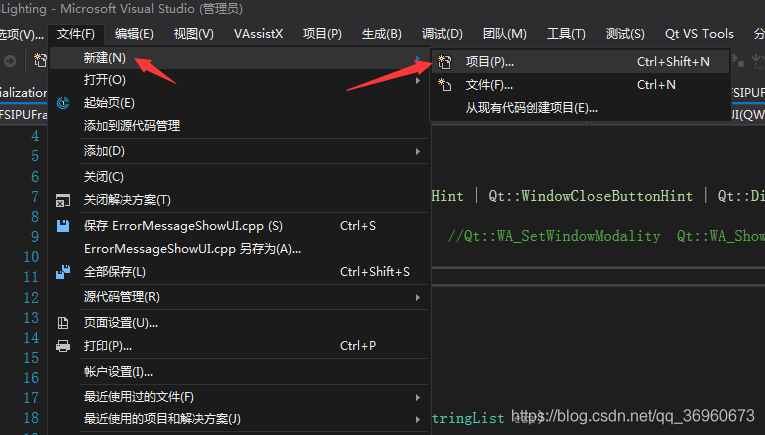Click the save all icon
This screenshot has width=765, height=435.
[63, 272]
